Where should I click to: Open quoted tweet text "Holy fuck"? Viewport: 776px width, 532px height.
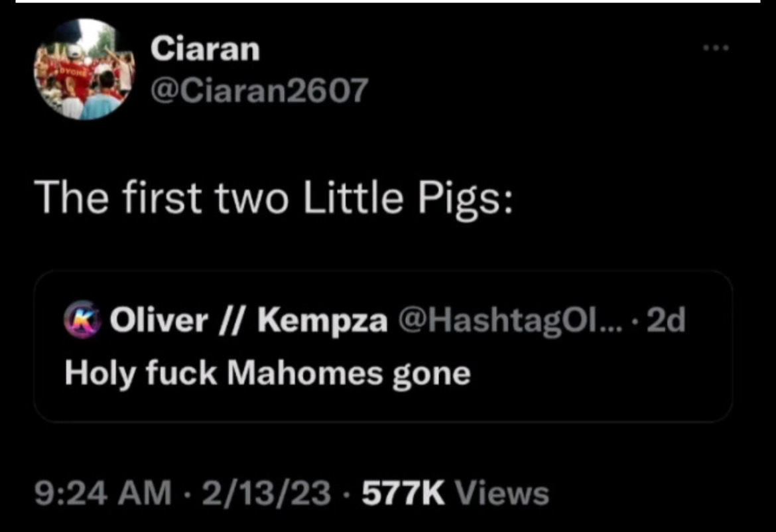point(140,373)
